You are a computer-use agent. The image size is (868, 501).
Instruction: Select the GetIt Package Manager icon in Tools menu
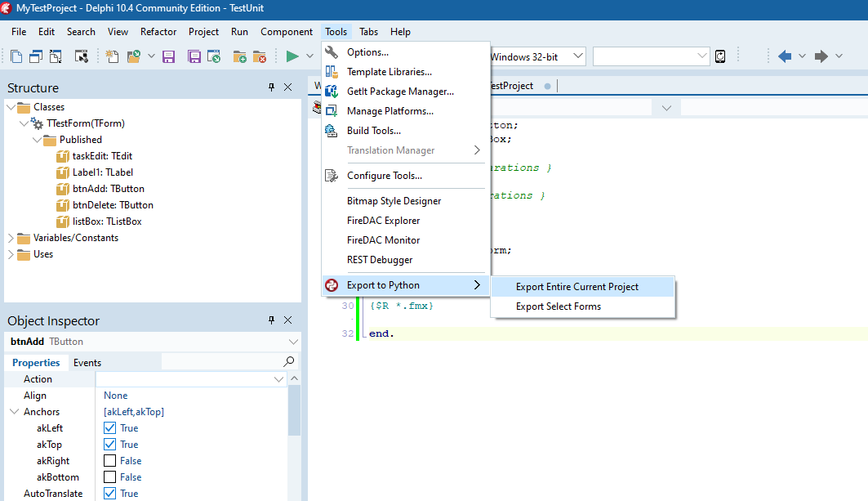[330, 91]
